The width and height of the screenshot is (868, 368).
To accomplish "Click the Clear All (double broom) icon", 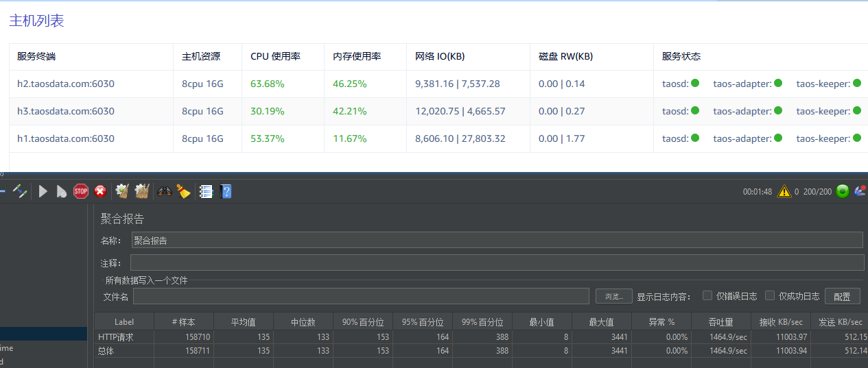I will coord(142,192).
